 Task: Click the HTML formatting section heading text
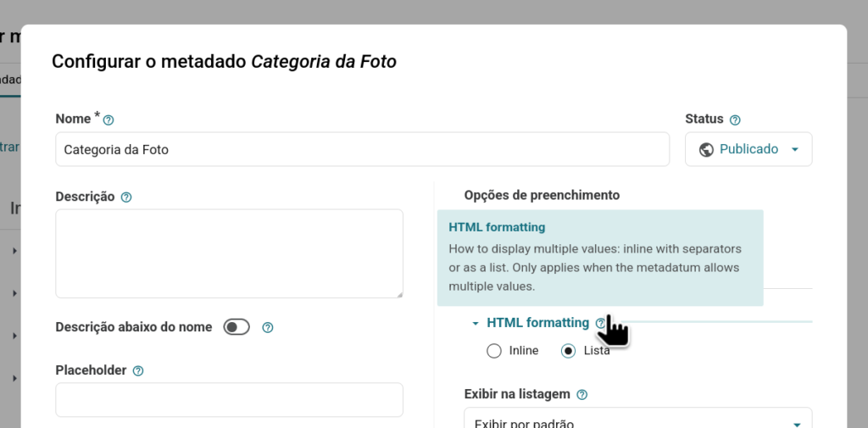point(537,323)
